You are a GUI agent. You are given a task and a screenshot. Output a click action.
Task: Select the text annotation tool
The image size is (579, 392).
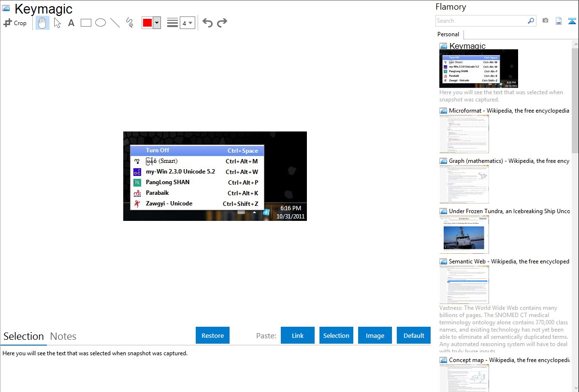coord(71,23)
